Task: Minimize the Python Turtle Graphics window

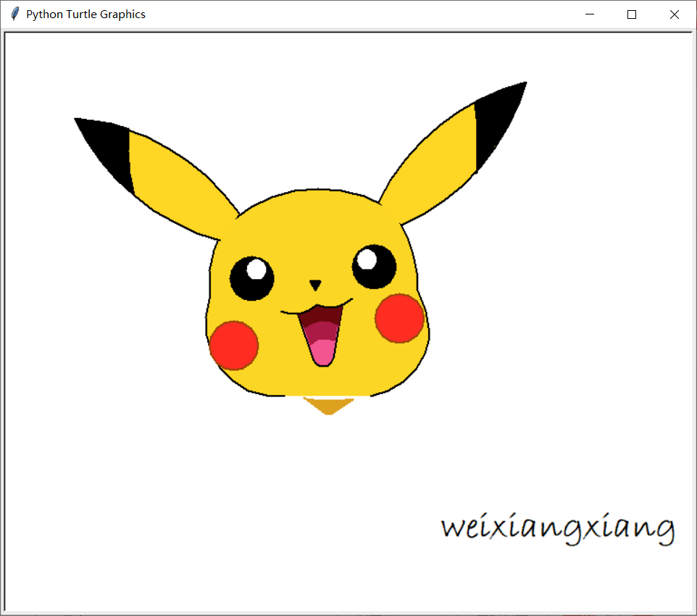Action: [x=590, y=14]
